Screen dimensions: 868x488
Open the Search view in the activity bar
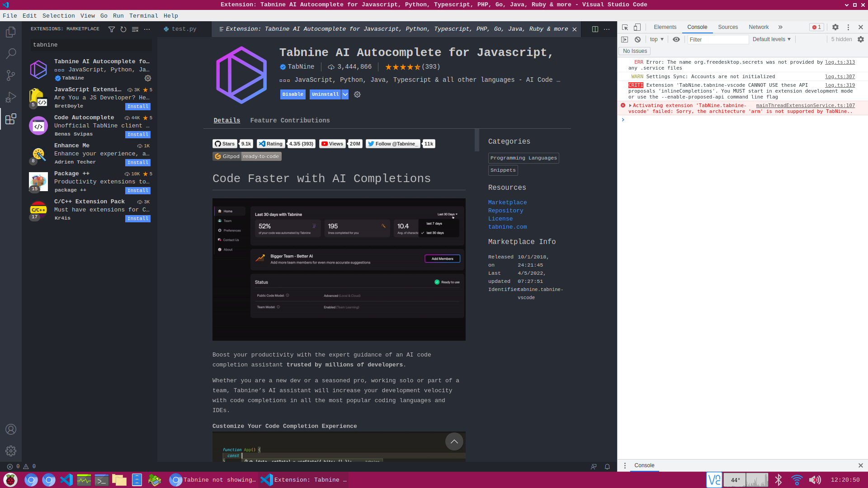pos(11,53)
